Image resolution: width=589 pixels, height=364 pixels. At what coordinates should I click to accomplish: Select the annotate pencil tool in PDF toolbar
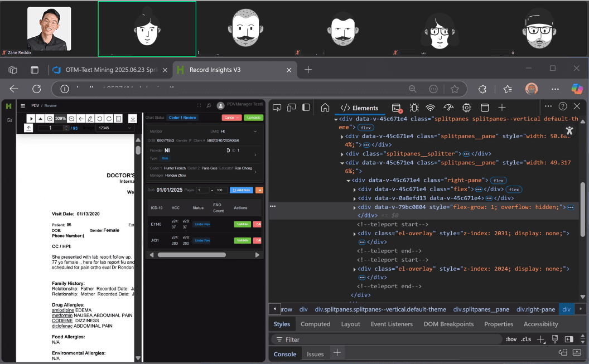pos(90,119)
